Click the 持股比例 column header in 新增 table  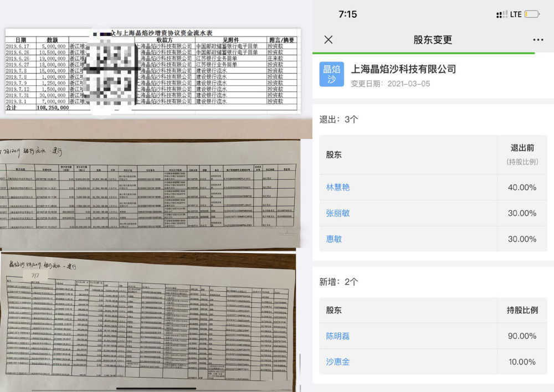click(x=522, y=310)
